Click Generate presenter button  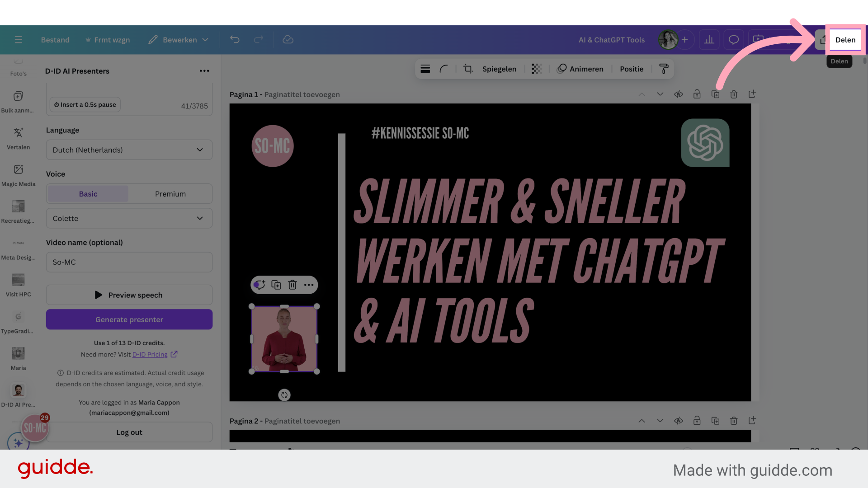click(129, 319)
